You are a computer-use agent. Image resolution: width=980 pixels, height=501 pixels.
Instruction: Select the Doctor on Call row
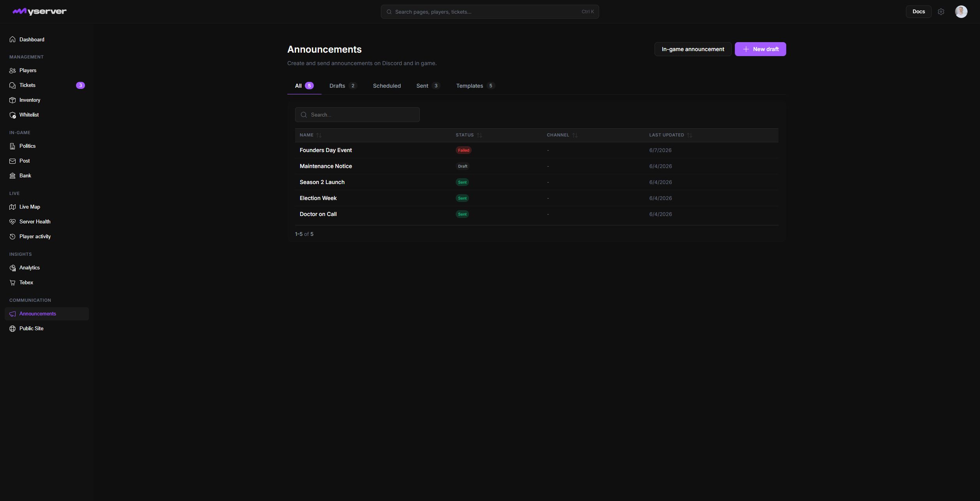point(536,214)
